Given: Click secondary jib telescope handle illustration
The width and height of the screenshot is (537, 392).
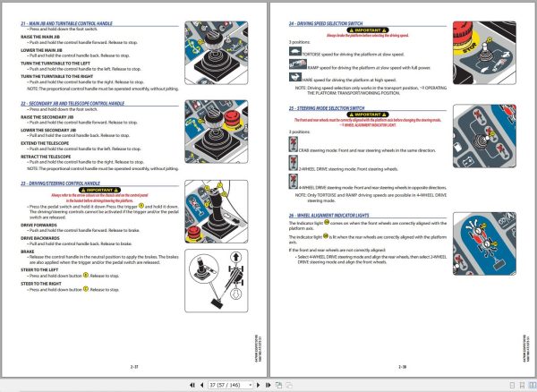Looking at the screenshot, I should pos(217,132).
